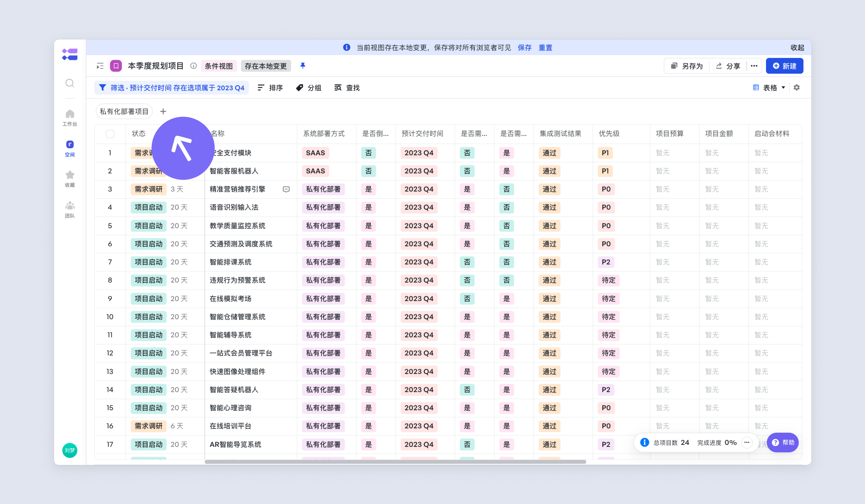
Task: Toggle the select-all checkbox in header
Action: pyautogui.click(x=110, y=134)
